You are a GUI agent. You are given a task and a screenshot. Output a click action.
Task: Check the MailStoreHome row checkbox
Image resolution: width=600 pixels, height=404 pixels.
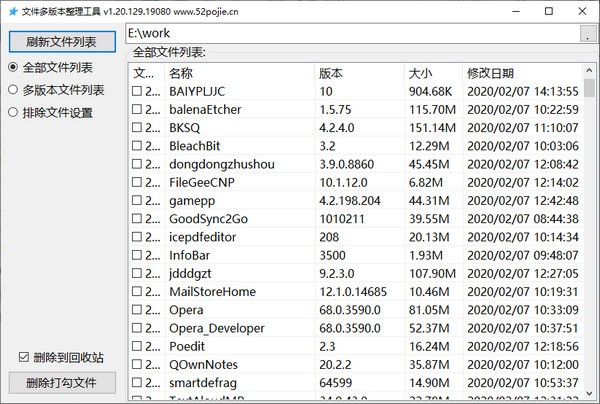tap(137, 292)
